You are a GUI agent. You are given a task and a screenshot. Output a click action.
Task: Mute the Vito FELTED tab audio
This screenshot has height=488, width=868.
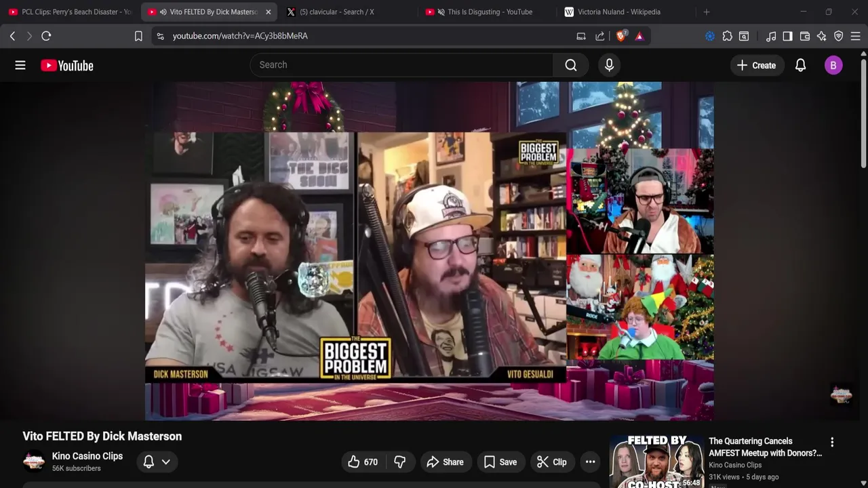[163, 12]
